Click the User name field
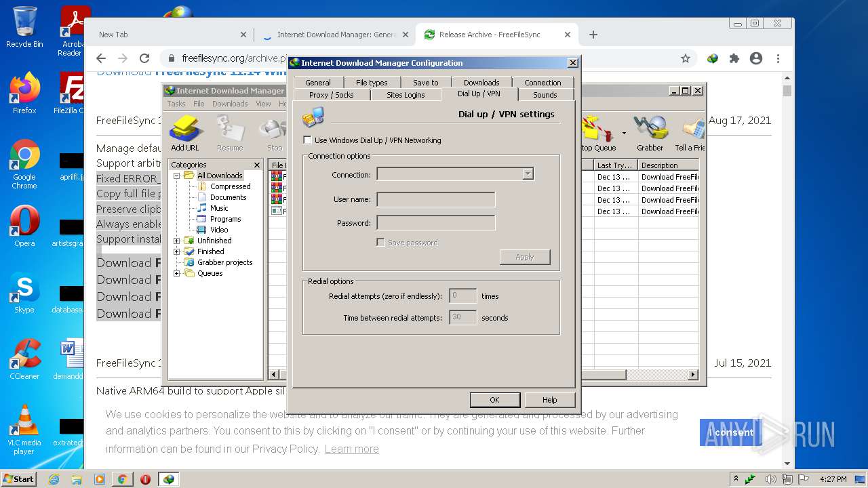Viewport: 868px width, 488px height. (436, 199)
